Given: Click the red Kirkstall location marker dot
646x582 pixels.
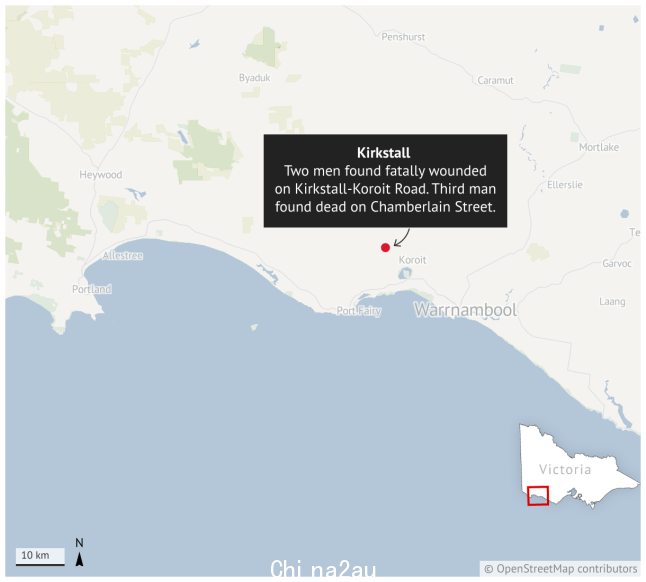Looking at the screenshot, I should pyautogui.click(x=385, y=248).
